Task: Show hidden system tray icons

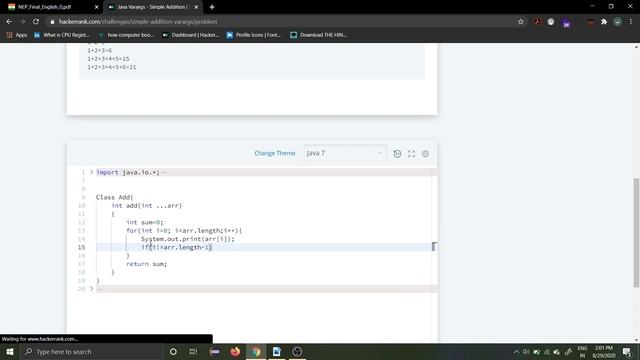Action: (x=516, y=351)
